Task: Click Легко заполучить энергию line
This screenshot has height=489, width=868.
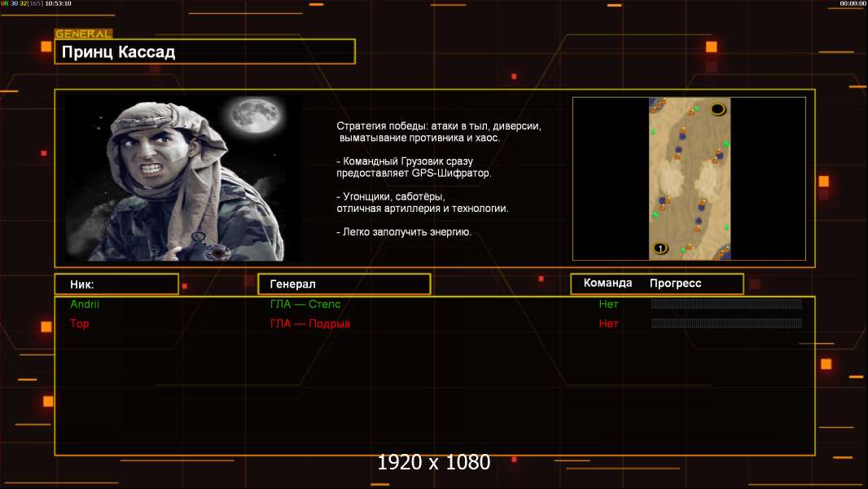Action: (x=404, y=232)
